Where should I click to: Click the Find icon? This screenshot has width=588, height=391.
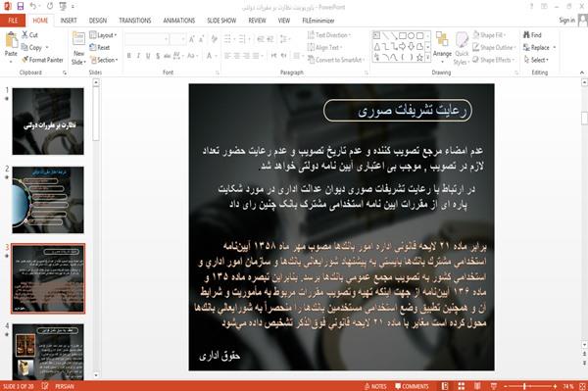point(532,35)
